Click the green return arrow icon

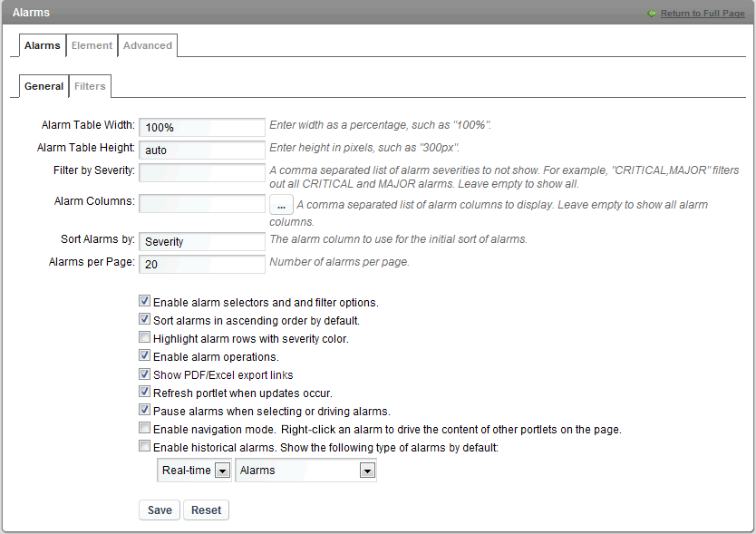(x=652, y=14)
